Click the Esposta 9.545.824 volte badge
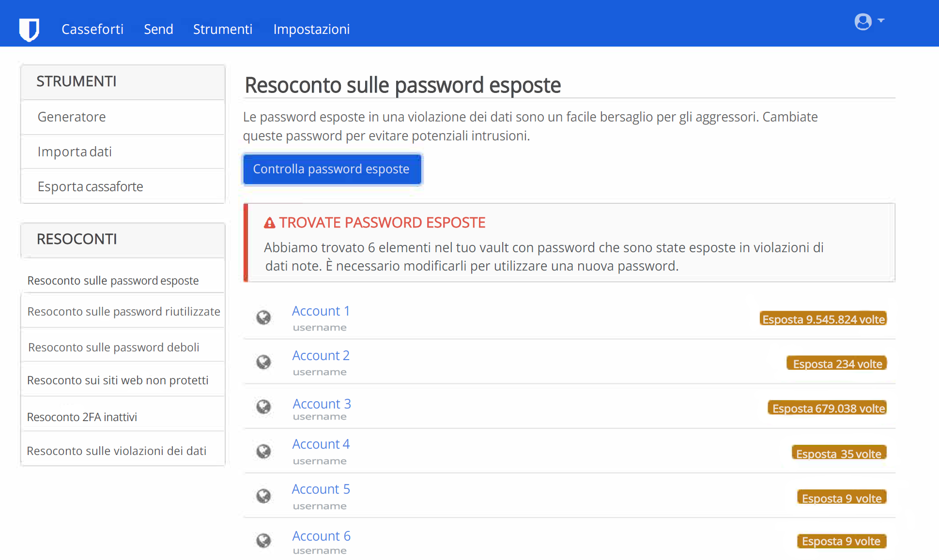The height and width of the screenshot is (560, 939). pyautogui.click(x=823, y=319)
